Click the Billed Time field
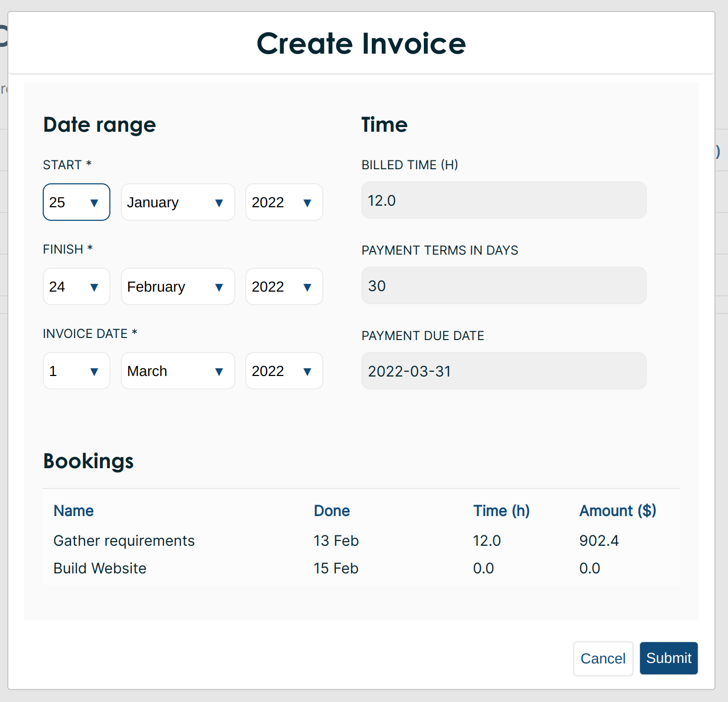The image size is (728, 702). pyautogui.click(x=504, y=200)
